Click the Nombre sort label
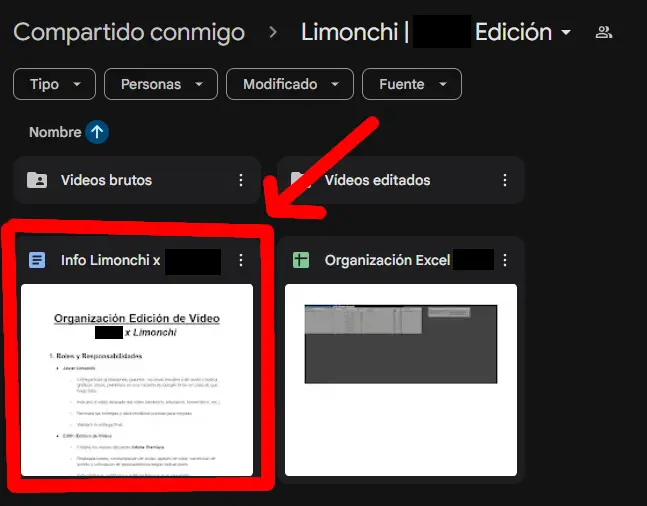This screenshot has width=647, height=506. coord(55,132)
